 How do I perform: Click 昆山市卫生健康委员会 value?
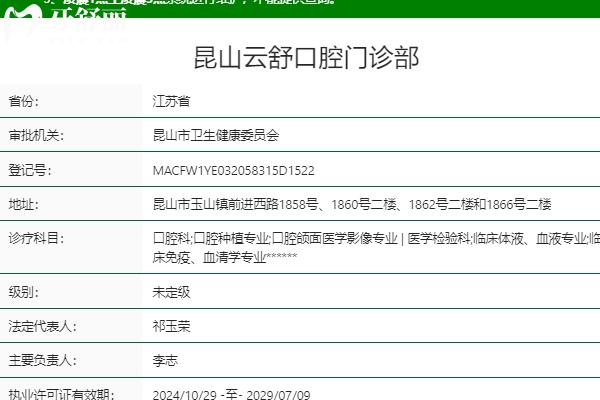[216, 135]
